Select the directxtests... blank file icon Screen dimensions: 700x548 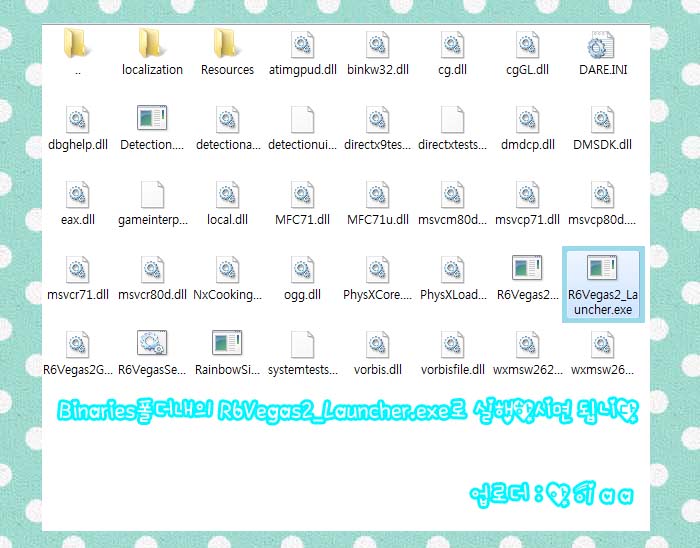(453, 120)
